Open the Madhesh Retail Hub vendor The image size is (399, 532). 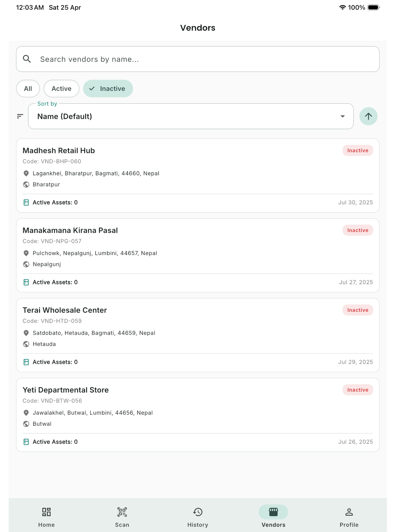coord(198,176)
